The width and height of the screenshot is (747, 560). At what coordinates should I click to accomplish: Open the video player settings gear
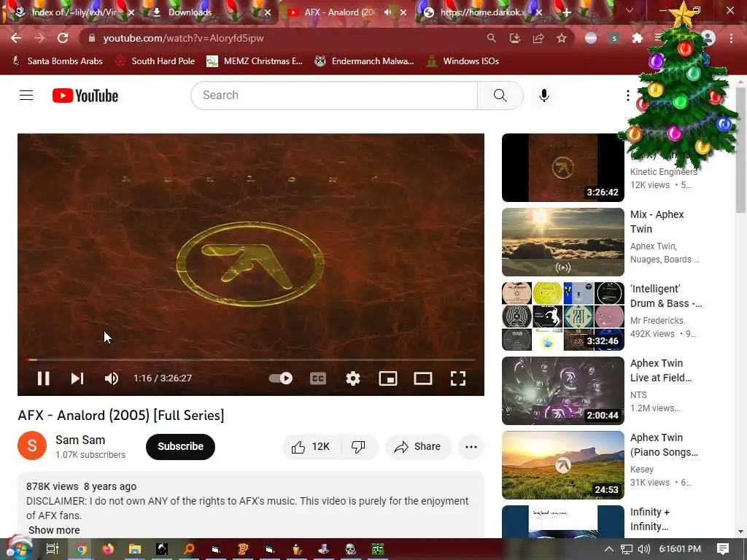click(353, 378)
